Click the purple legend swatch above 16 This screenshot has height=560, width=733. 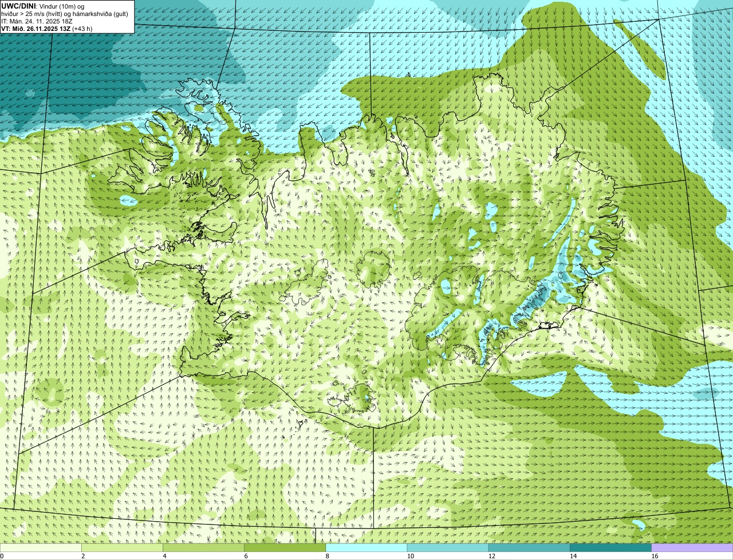[x=692, y=547]
